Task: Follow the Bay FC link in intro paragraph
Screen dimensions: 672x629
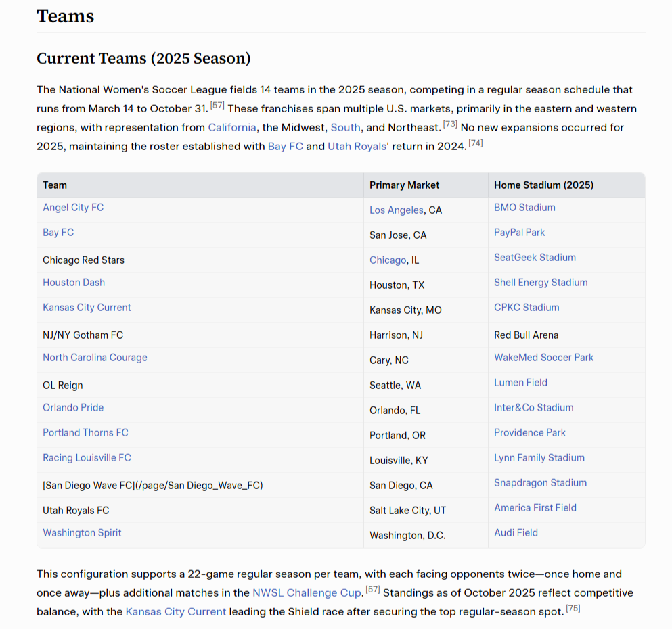Action: pyautogui.click(x=286, y=147)
